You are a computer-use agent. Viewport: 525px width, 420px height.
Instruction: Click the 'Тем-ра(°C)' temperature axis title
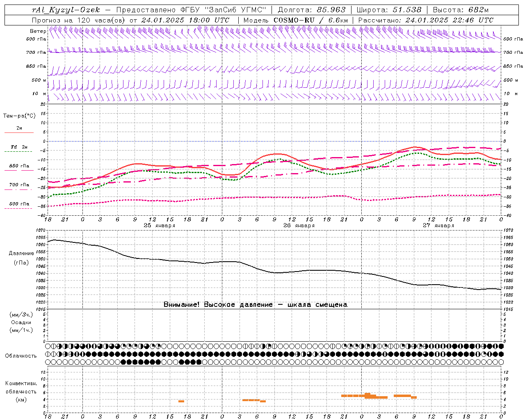tap(19, 116)
